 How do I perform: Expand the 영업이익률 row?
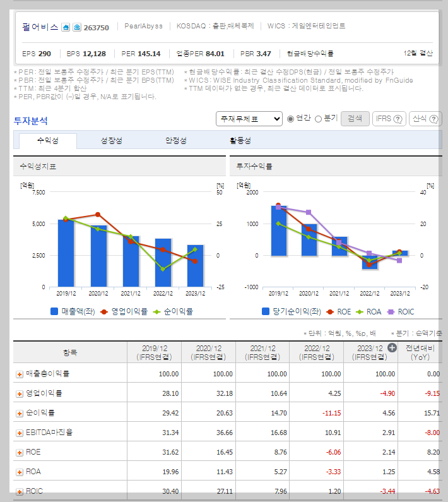(x=20, y=393)
